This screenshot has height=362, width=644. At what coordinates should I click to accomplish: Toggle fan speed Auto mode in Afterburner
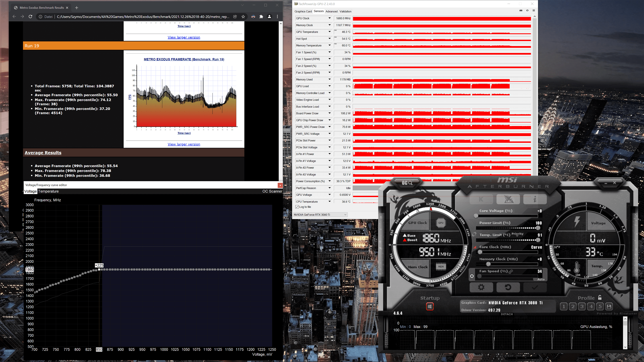541,279
